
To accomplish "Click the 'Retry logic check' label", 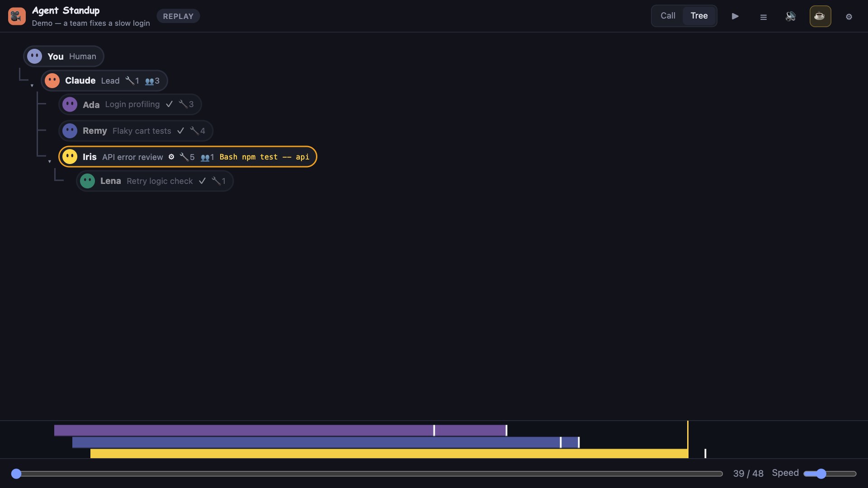I will pyautogui.click(x=160, y=181).
